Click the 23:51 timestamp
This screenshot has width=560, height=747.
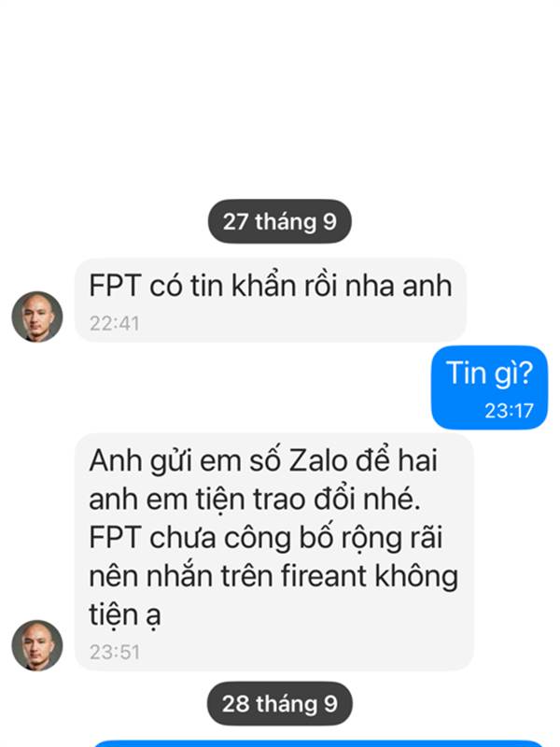[115, 652]
